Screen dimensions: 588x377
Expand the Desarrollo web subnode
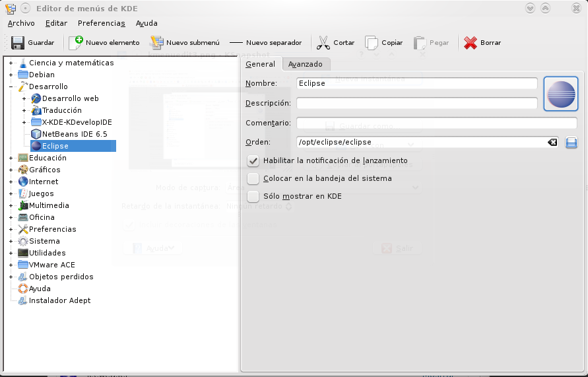coord(24,98)
